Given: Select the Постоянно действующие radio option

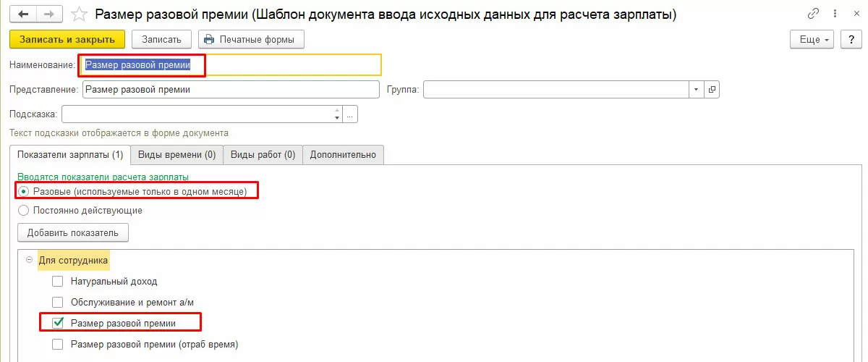Looking at the screenshot, I should tap(23, 211).
